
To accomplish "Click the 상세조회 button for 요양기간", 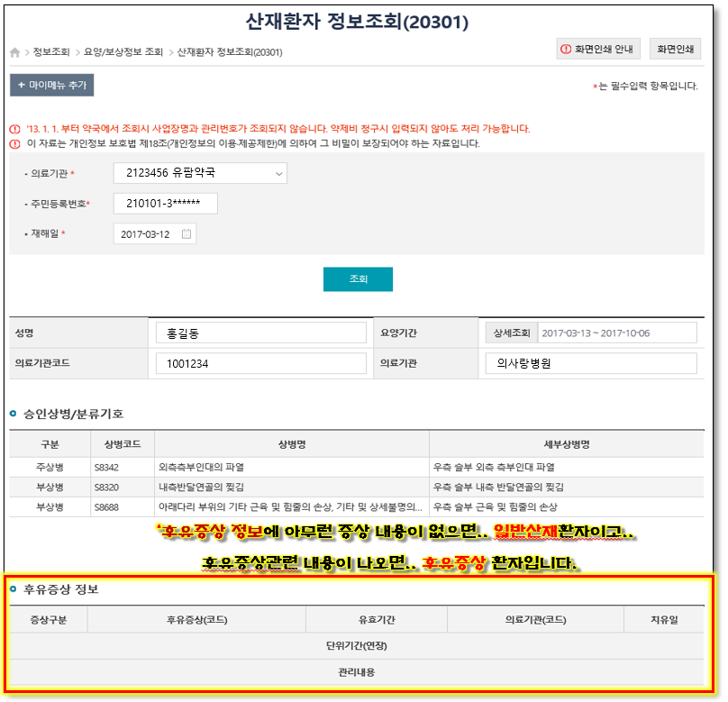I will (510, 333).
